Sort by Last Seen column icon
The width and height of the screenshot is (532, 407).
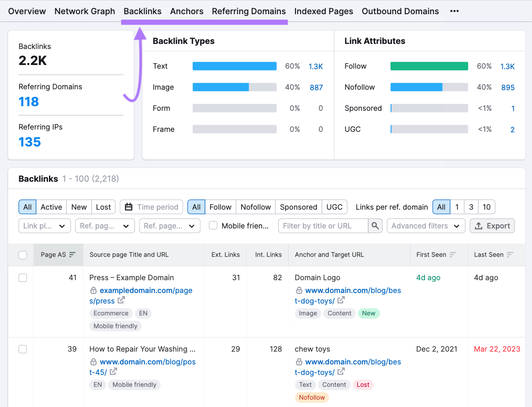510,255
